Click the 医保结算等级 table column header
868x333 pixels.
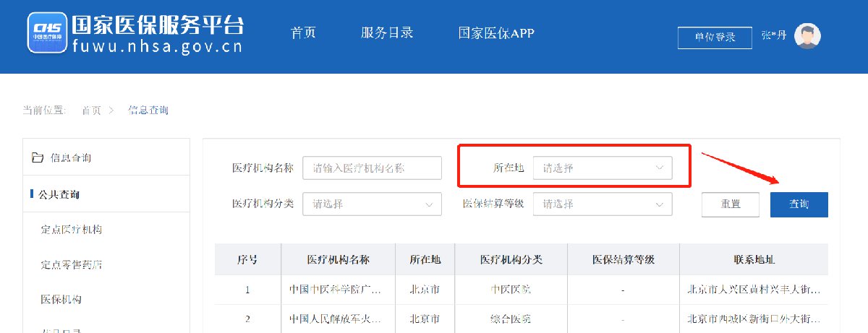click(x=624, y=259)
